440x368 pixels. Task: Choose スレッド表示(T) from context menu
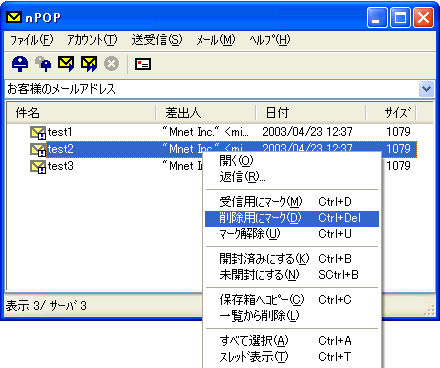(x=292, y=357)
